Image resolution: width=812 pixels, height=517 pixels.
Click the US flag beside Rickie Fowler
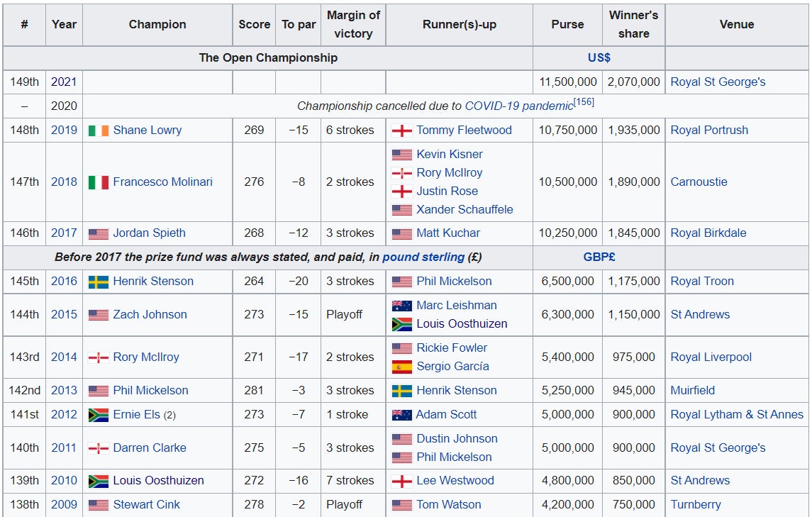point(402,348)
